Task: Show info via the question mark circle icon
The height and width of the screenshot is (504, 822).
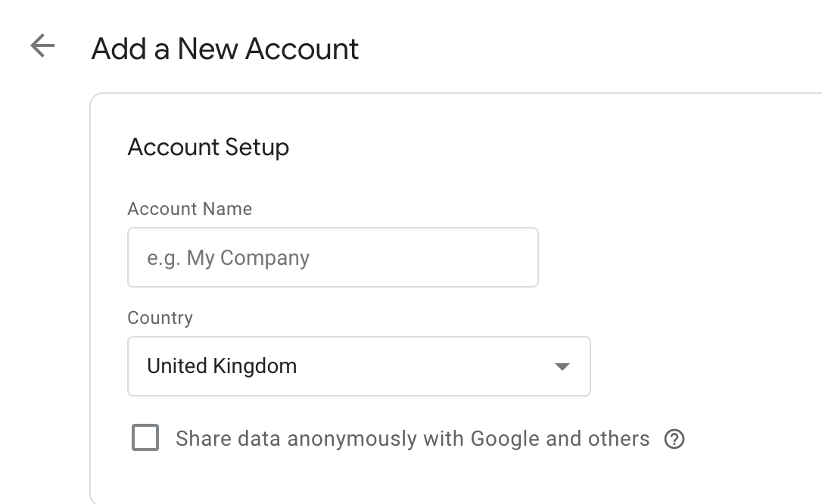Action: (x=674, y=439)
